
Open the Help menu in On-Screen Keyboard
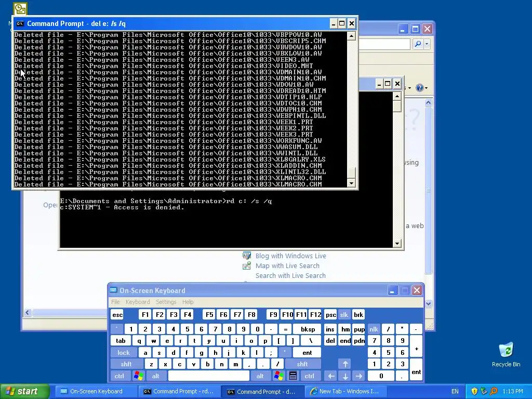tap(188, 302)
